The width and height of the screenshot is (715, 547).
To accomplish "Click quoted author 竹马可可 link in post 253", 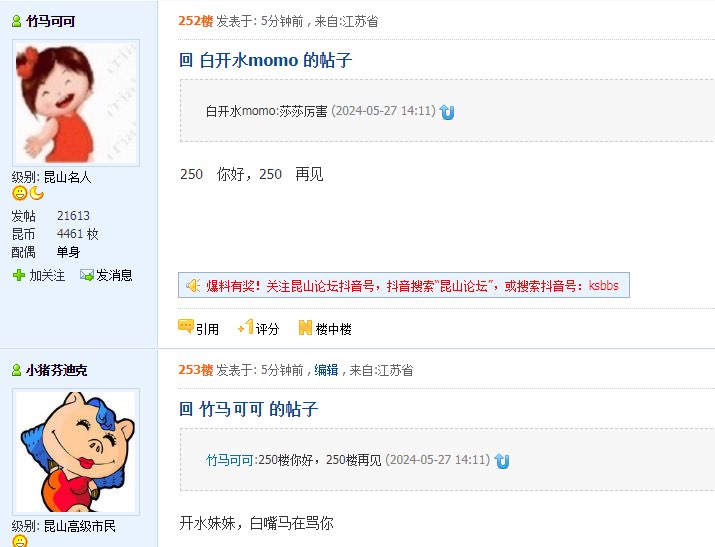I will coord(229,460).
